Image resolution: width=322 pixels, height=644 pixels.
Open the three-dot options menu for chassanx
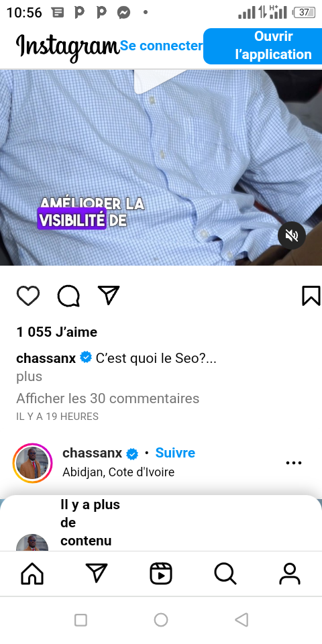(x=294, y=463)
